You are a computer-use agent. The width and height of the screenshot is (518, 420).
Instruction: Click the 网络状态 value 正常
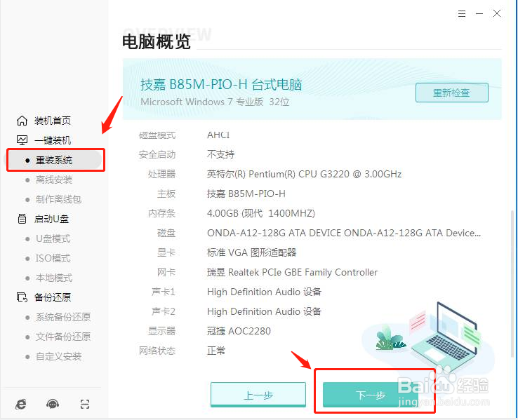216,351
